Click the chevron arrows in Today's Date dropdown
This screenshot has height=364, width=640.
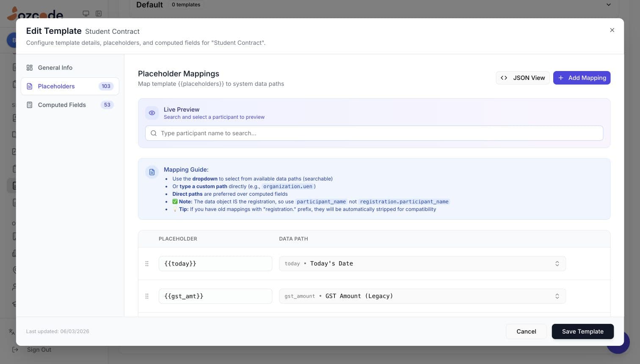tap(557, 263)
